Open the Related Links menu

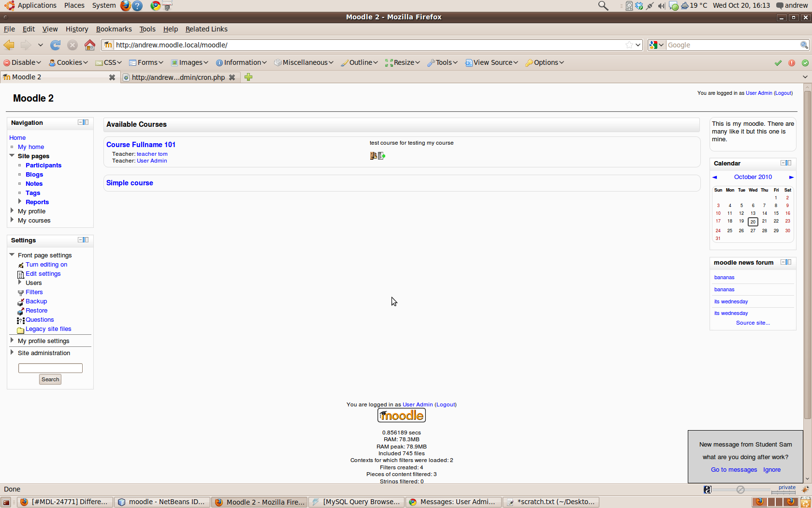click(x=206, y=29)
